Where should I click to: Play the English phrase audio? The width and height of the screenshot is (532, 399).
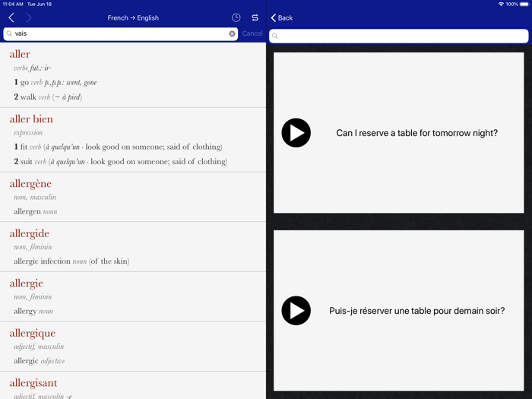coord(296,133)
